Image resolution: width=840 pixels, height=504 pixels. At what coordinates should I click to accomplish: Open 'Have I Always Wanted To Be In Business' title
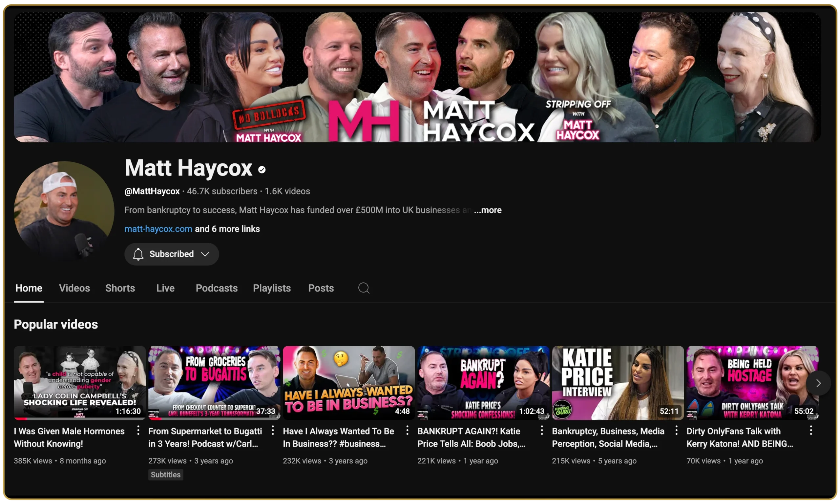pyautogui.click(x=338, y=437)
